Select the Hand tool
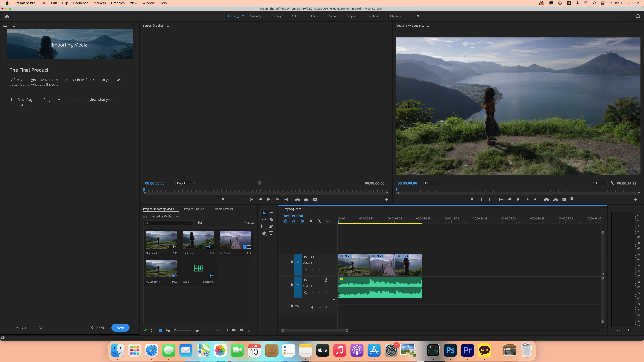 pyautogui.click(x=264, y=233)
